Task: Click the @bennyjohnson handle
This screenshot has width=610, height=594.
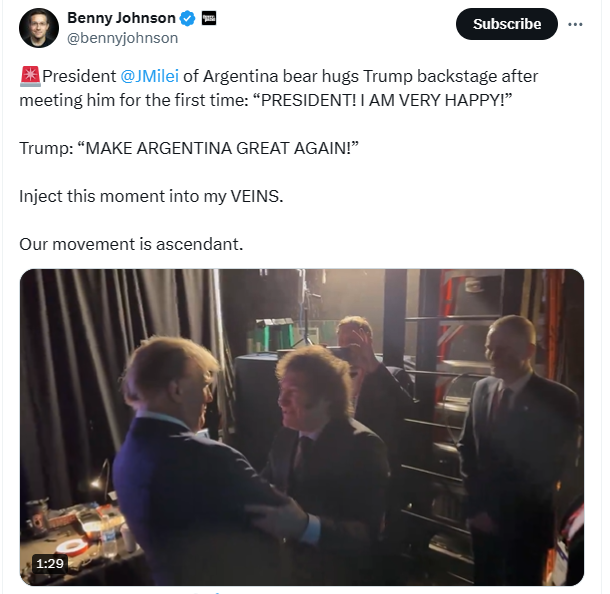Action: tap(122, 38)
